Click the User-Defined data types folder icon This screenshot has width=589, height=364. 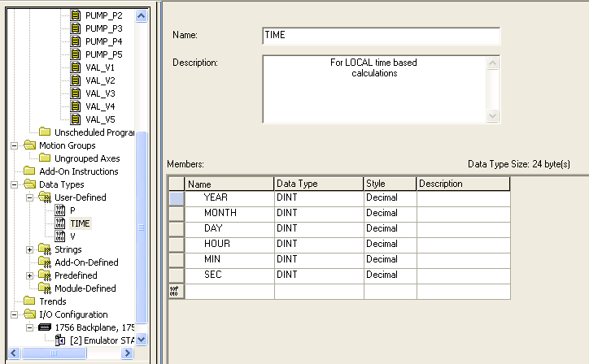click(x=45, y=197)
